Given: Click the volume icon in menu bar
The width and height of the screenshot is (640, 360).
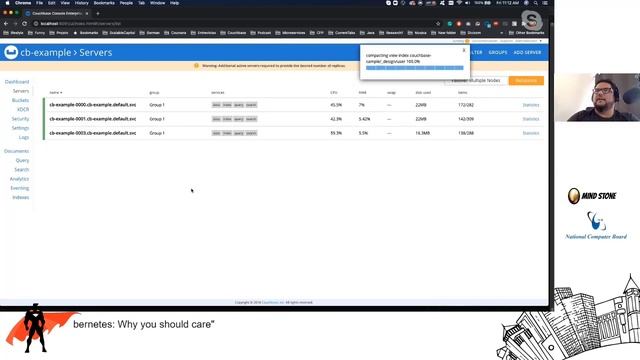Looking at the screenshot, I should pyautogui.click(x=468, y=3).
